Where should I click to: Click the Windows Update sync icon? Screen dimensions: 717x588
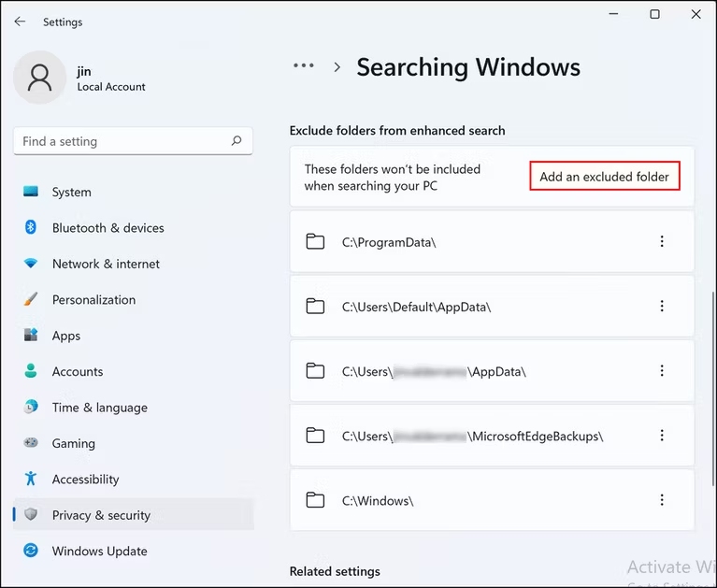[x=31, y=550]
